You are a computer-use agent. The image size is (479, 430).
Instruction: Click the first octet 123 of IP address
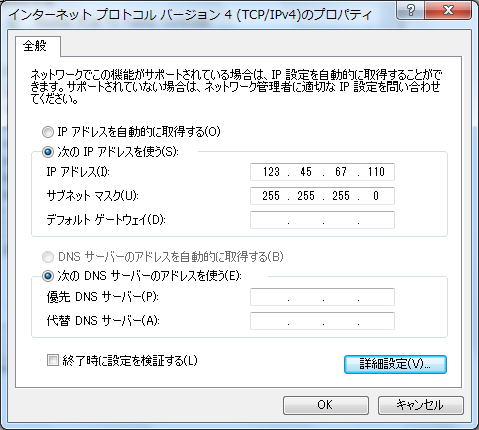[271, 172]
